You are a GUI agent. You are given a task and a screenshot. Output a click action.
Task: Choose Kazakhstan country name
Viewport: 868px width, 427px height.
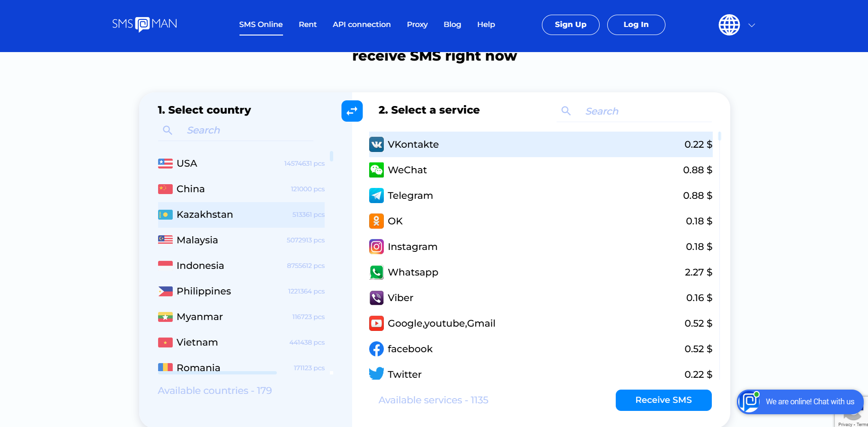pyautogui.click(x=205, y=214)
